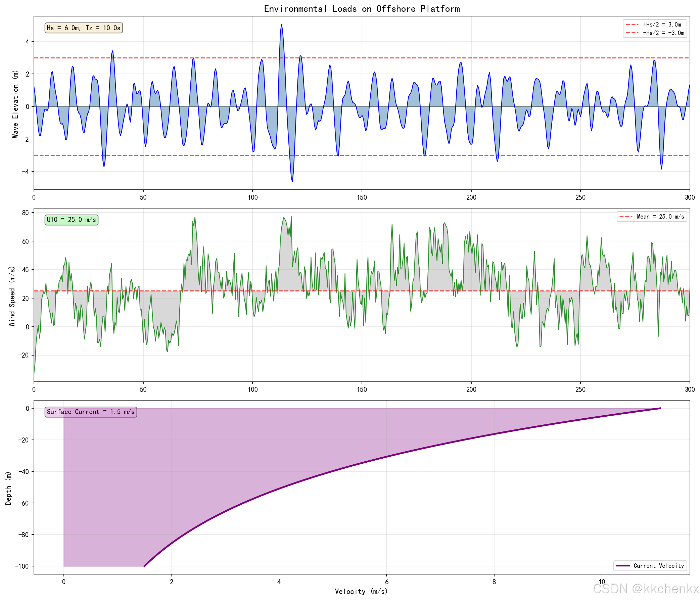
Task: Click the 'Velocity (m/s)' x-axis label
Action: click(x=361, y=591)
